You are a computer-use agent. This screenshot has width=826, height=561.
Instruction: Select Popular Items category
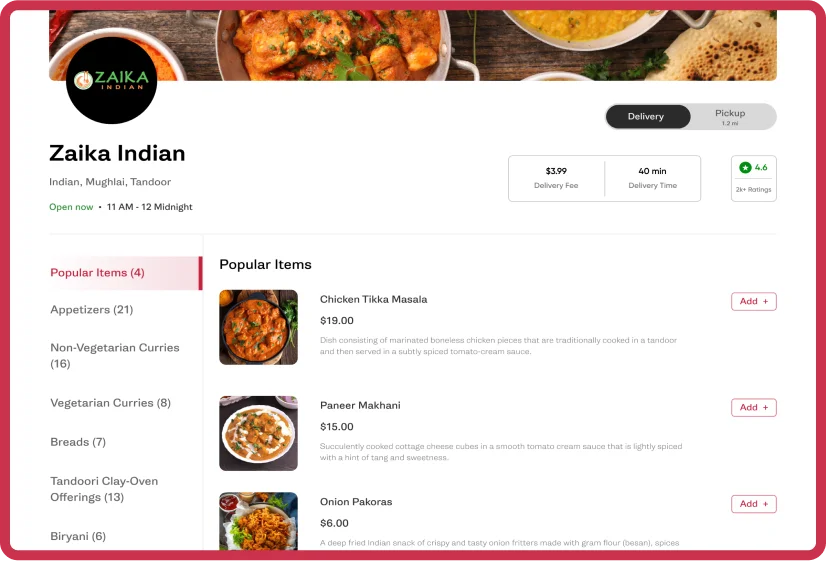[126, 273]
